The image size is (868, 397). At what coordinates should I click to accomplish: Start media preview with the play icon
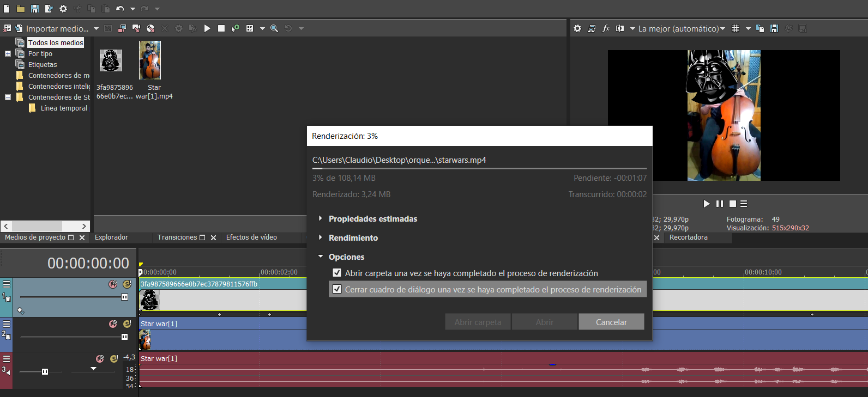pos(207,28)
